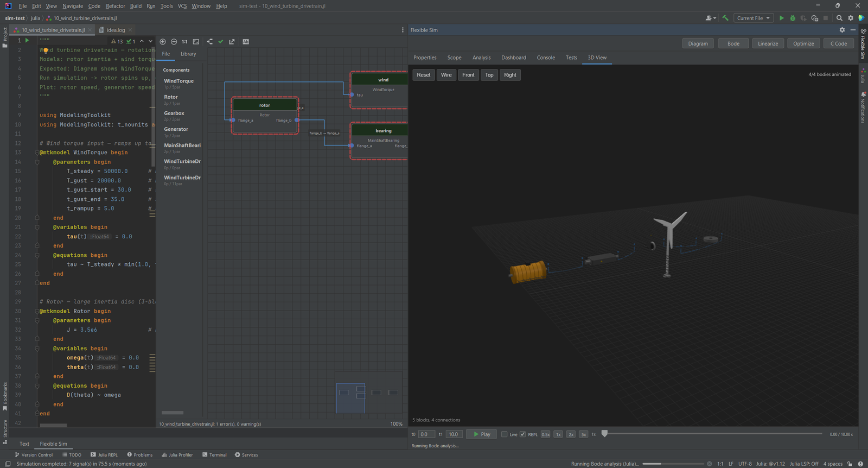Run the current file with green arrow
This screenshot has height=468, width=868.
tap(782, 18)
